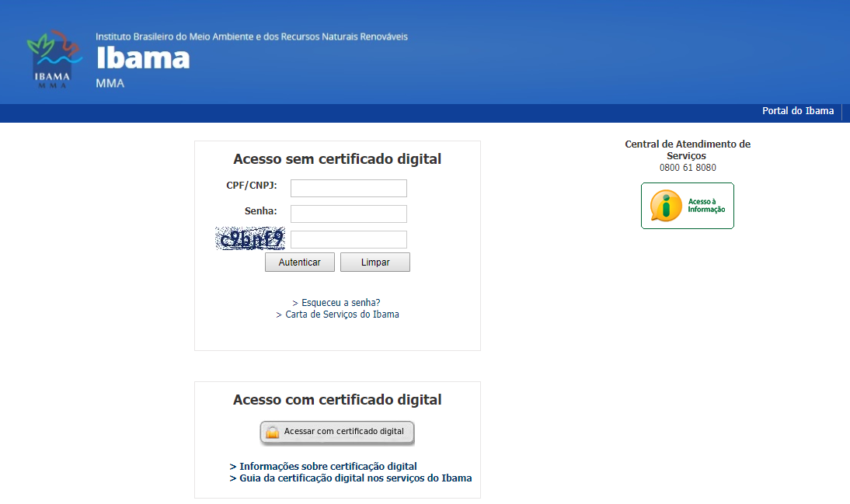Click the large Ibama title in the header
Image resolution: width=850 pixels, height=504 pixels.
(143, 58)
